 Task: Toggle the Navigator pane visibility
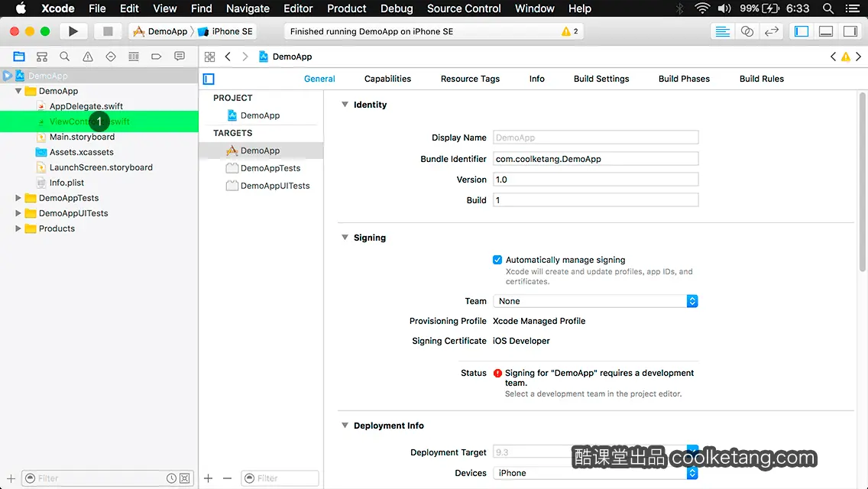tap(802, 31)
